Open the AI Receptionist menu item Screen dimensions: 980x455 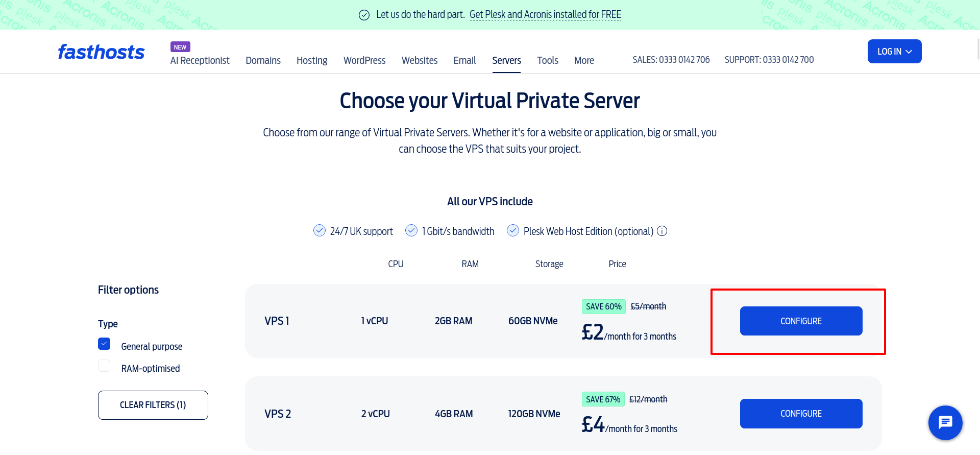click(200, 60)
